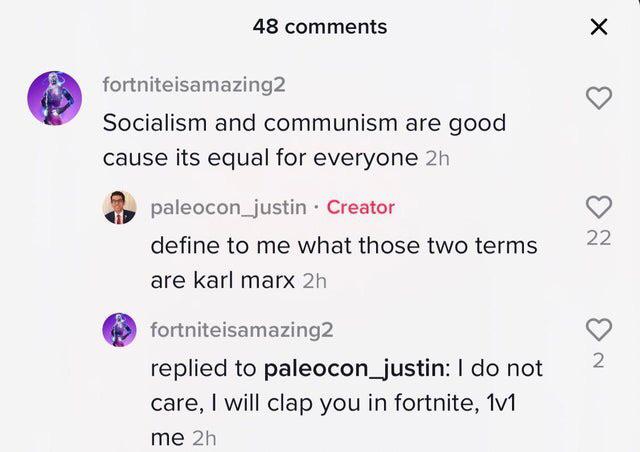Close the comments panel
The height and width of the screenshot is (452, 640).
(598, 27)
